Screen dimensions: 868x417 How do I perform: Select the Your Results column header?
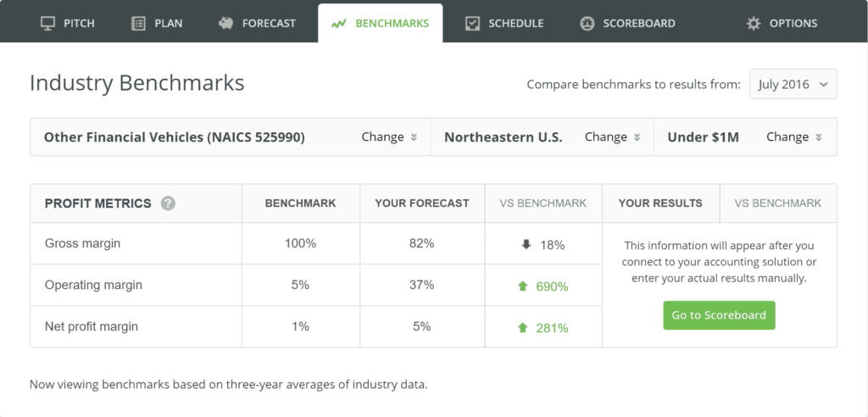(660, 203)
